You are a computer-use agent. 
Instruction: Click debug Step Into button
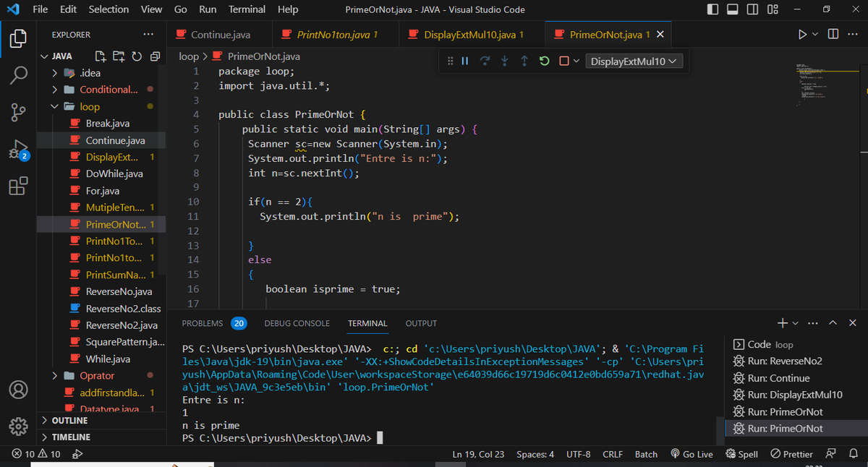coord(505,61)
